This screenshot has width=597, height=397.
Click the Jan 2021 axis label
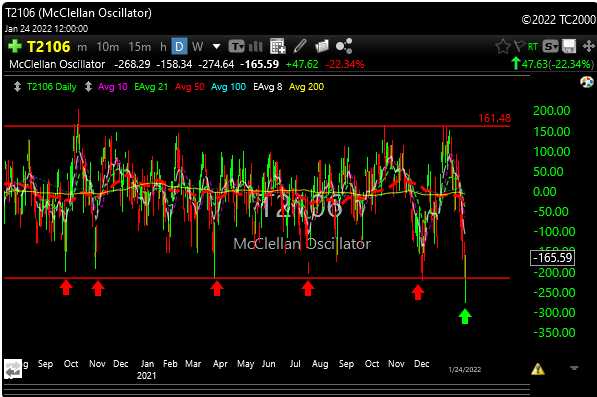(x=147, y=370)
